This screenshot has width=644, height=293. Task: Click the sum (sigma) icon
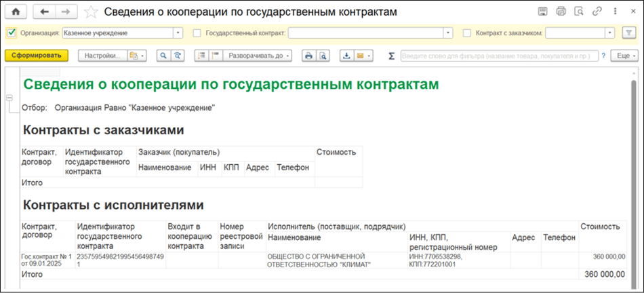[391, 56]
